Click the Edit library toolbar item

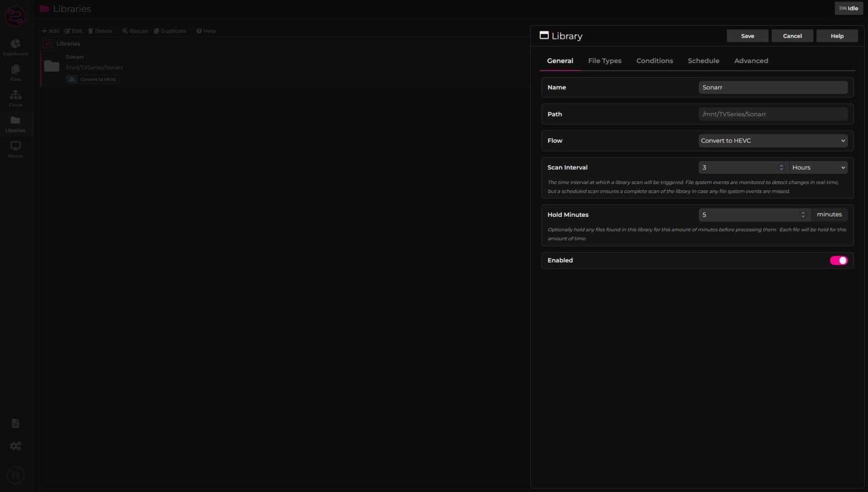pos(74,31)
